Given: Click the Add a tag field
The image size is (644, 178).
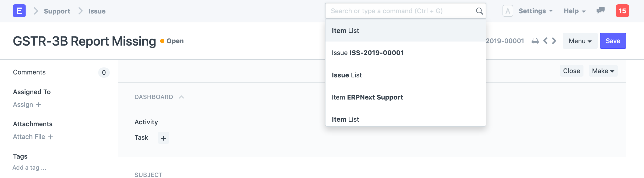Looking at the screenshot, I should [x=29, y=168].
